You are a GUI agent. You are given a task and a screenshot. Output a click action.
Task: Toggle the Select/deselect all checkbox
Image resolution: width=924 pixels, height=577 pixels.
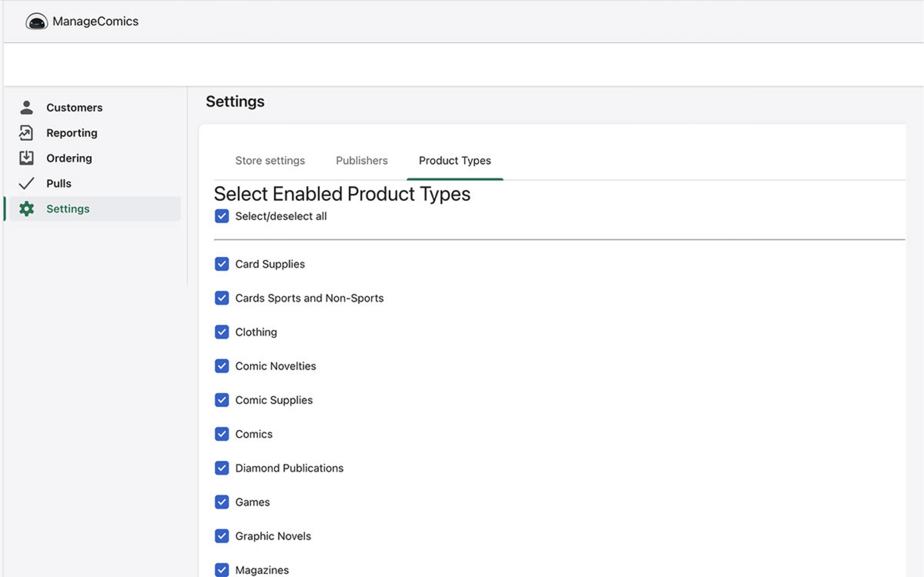coord(222,216)
